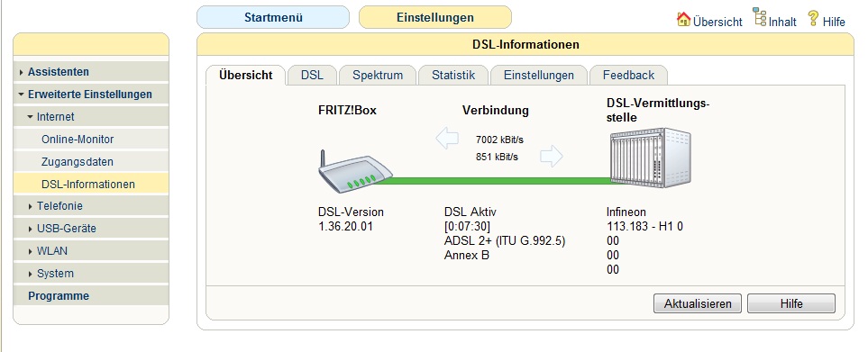Click the Aktualisieren button
This screenshot has width=868, height=352.
[x=698, y=303]
